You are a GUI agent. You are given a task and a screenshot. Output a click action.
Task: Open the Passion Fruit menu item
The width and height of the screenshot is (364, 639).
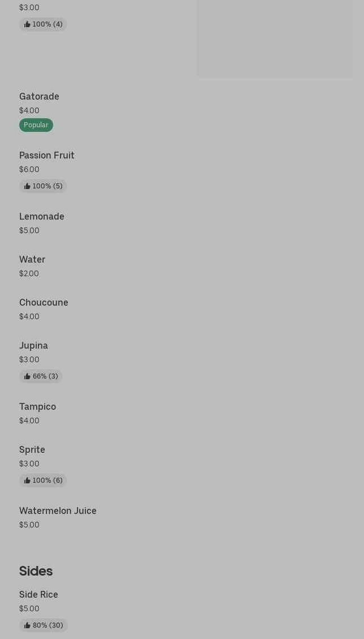point(47,155)
